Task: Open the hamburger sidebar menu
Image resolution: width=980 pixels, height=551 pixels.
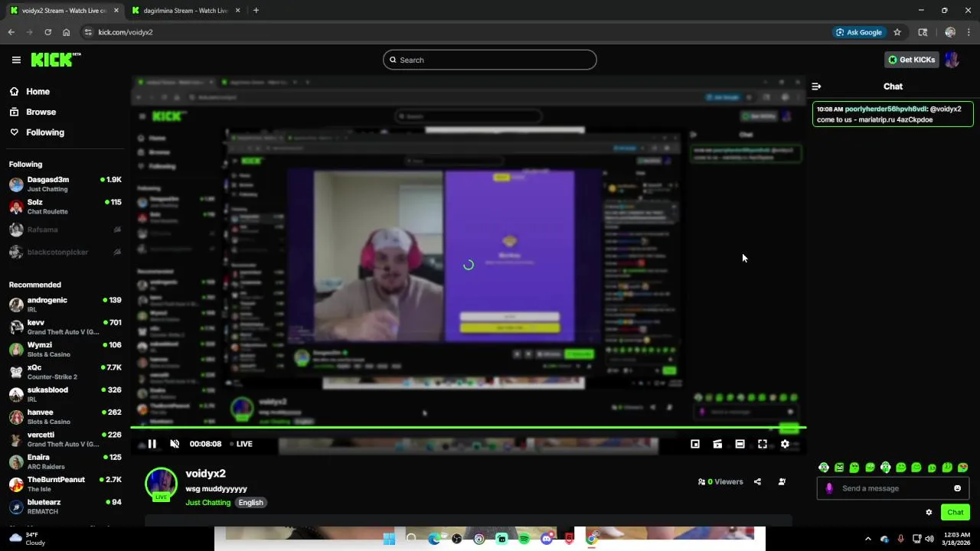Action: (x=16, y=60)
